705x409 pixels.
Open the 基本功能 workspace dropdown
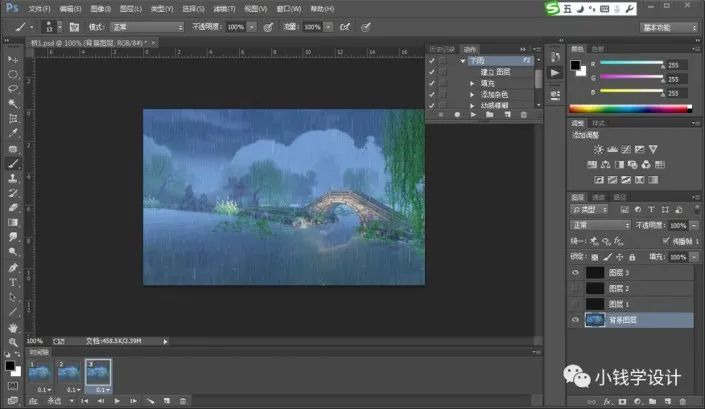pos(668,28)
